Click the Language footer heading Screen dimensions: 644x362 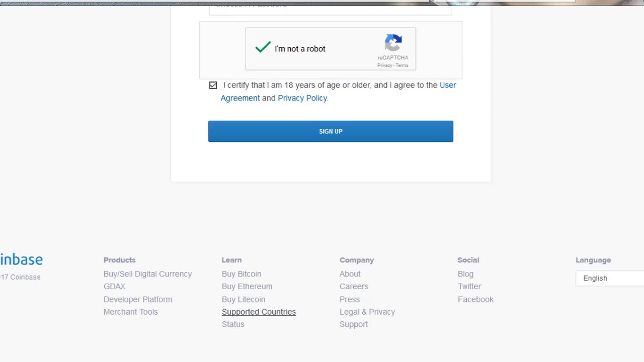pos(593,260)
